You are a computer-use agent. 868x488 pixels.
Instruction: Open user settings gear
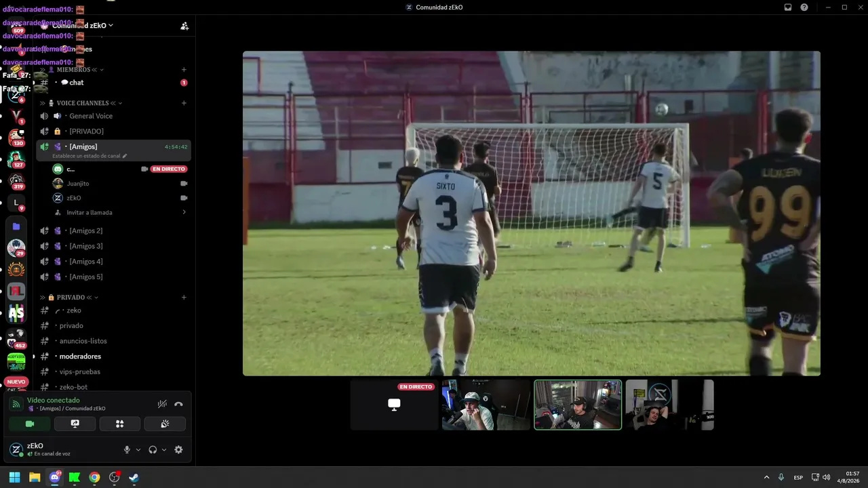(x=178, y=449)
